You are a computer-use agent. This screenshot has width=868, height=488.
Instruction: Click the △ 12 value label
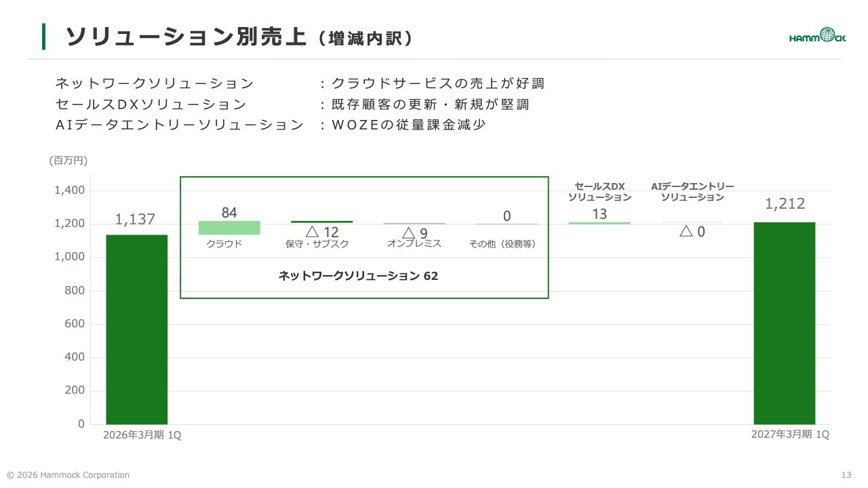[x=322, y=232]
